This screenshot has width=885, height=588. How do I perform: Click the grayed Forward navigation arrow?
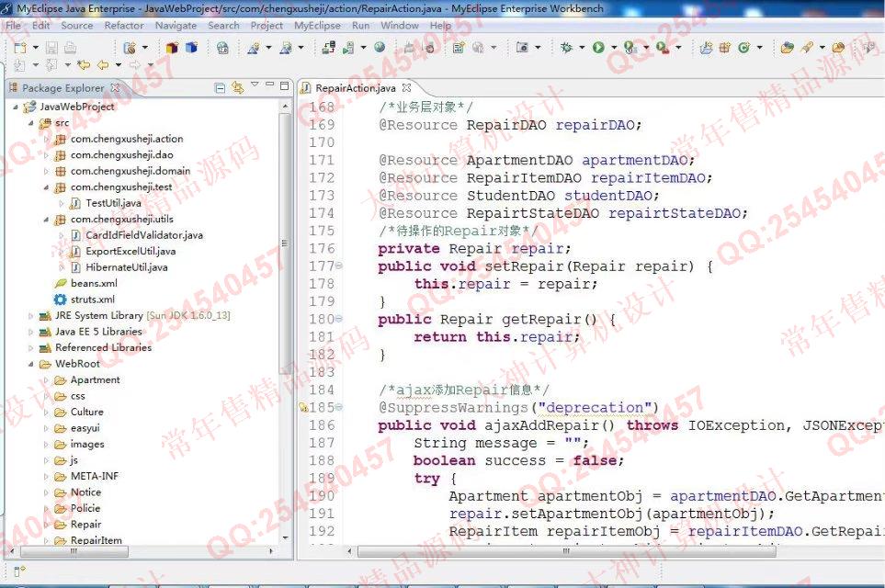click(x=135, y=65)
